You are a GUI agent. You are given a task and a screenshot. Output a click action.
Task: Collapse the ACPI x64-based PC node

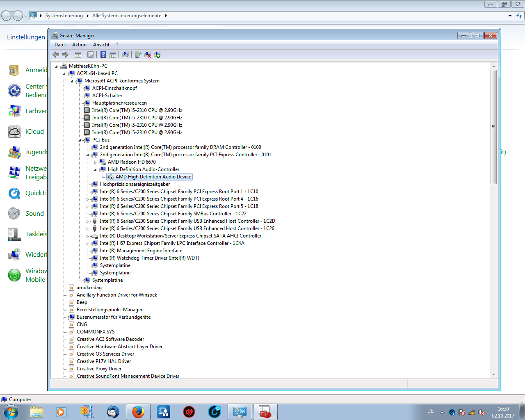click(64, 73)
